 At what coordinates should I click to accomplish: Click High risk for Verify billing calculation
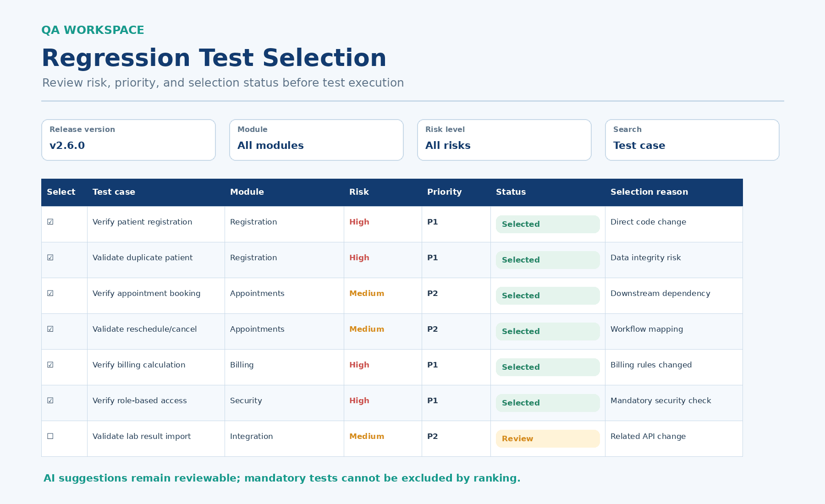pos(359,365)
